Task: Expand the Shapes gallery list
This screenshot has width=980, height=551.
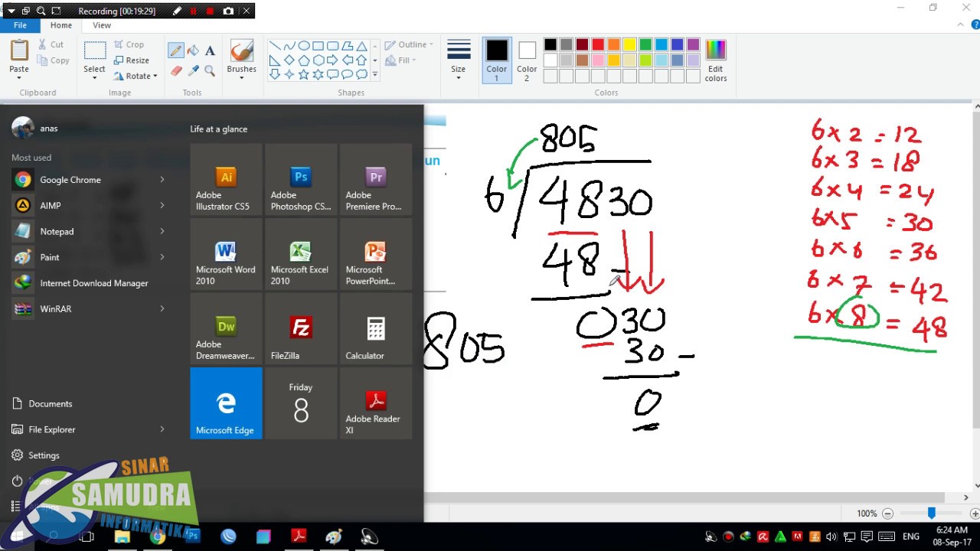Action: click(374, 74)
